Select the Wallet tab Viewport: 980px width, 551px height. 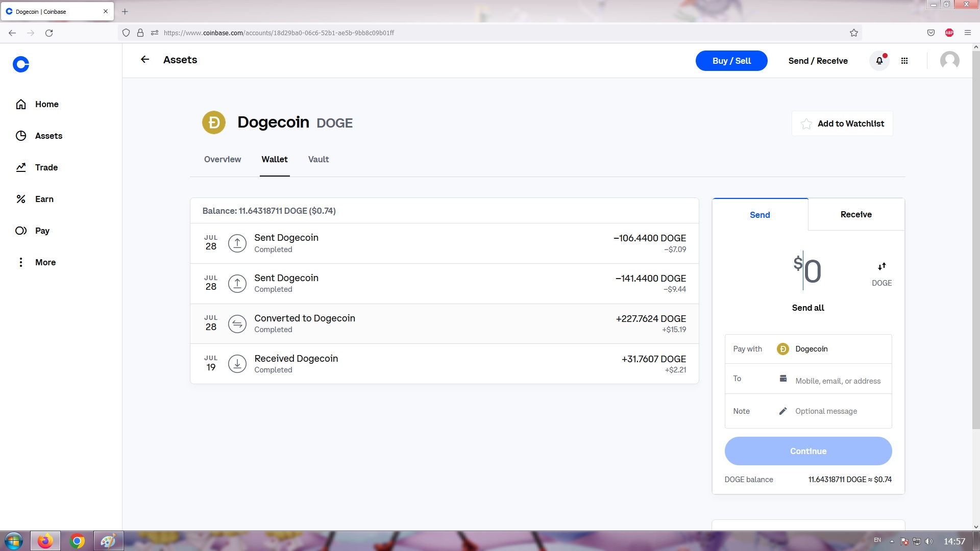tap(275, 159)
